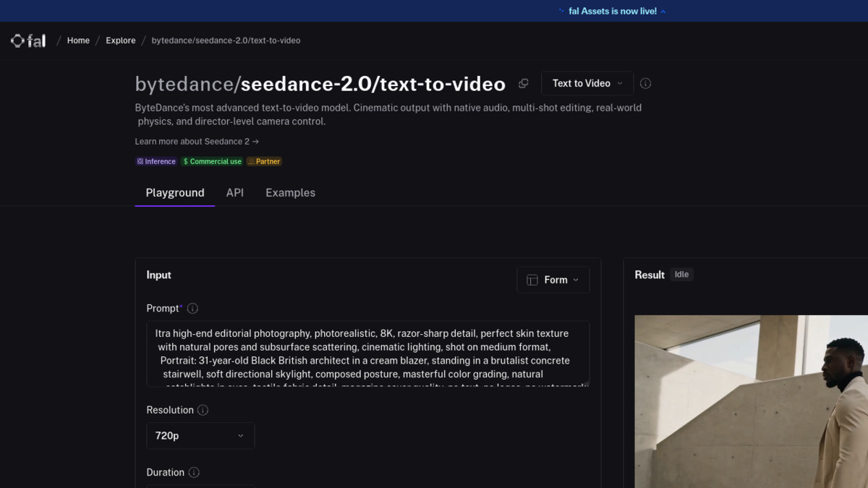Click the Resolution label
Viewport: 868px width, 488px height.
coord(170,410)
